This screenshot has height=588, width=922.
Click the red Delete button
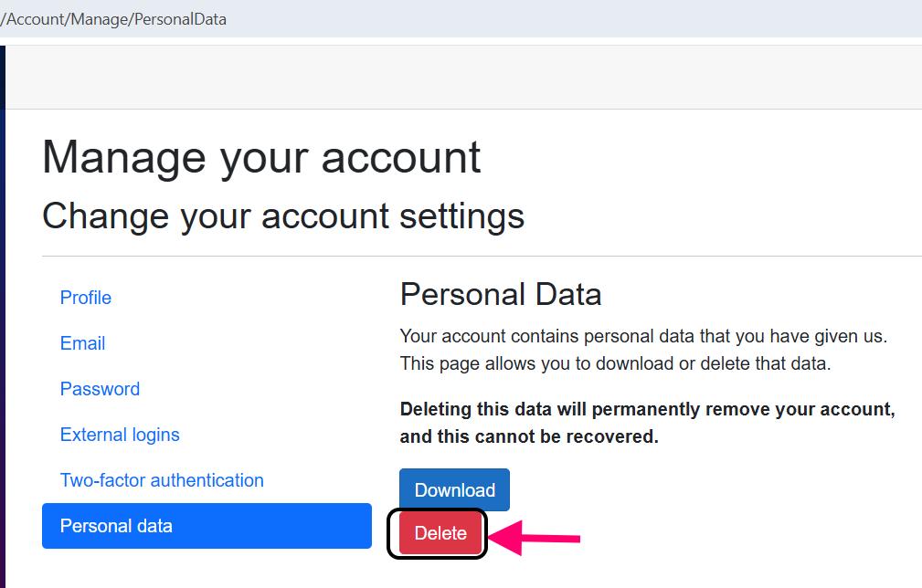pos(440,534)
